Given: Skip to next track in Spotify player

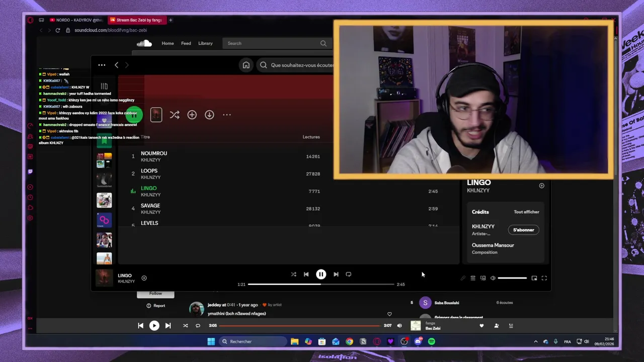Looking at the screenshot, I should point(336,274).
